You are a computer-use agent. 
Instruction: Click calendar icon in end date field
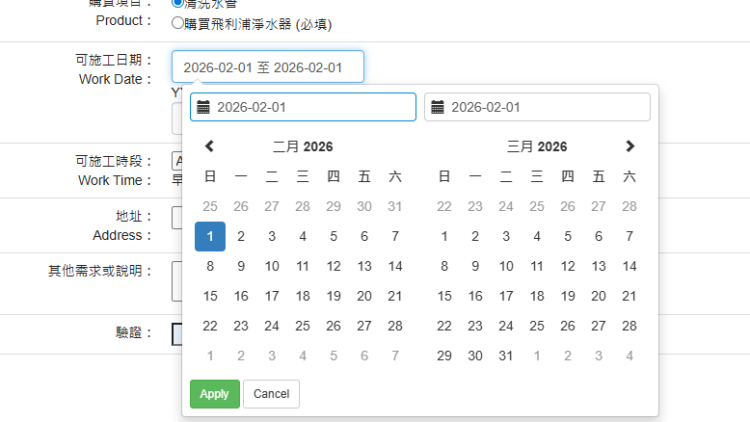[437, 107]
